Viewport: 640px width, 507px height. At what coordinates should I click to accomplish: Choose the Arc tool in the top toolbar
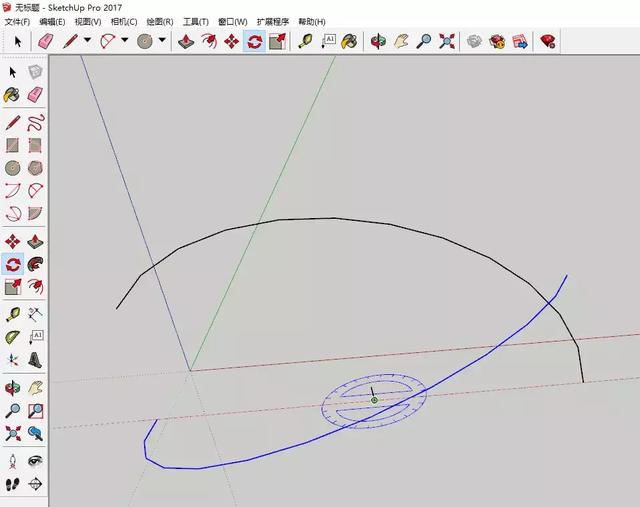coord(108,41)
